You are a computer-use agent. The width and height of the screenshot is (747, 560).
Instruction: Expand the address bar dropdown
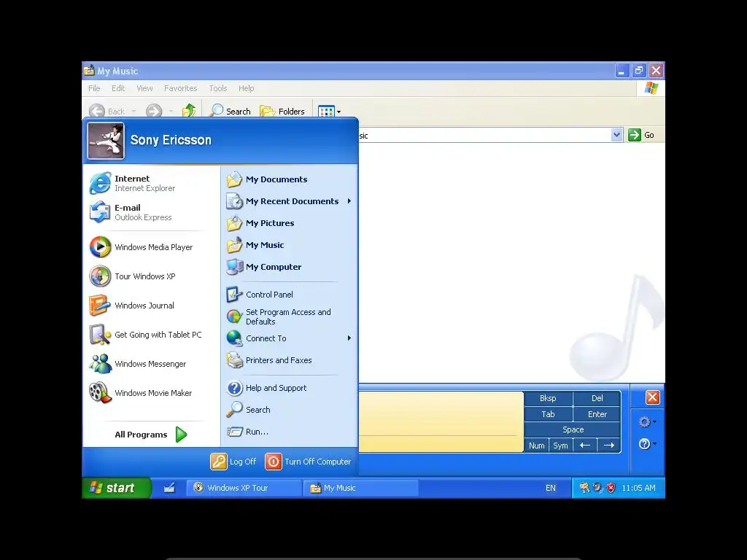click(x=616, y=135)
